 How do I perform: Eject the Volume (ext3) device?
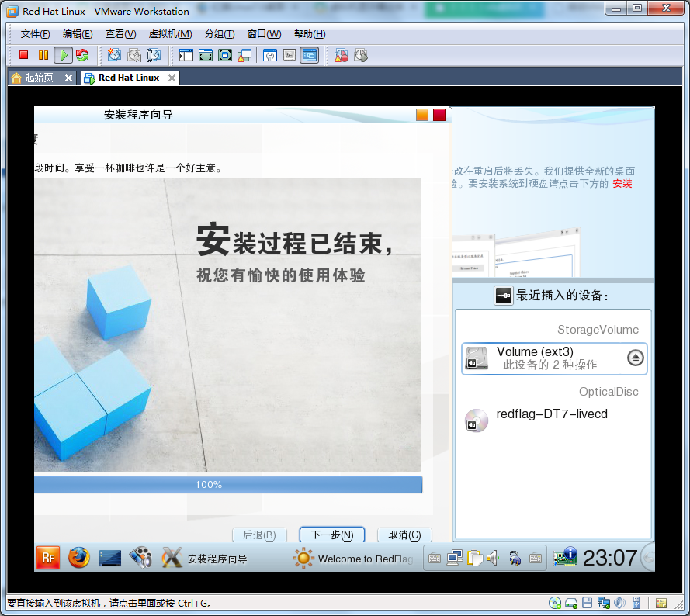point(635,358)
